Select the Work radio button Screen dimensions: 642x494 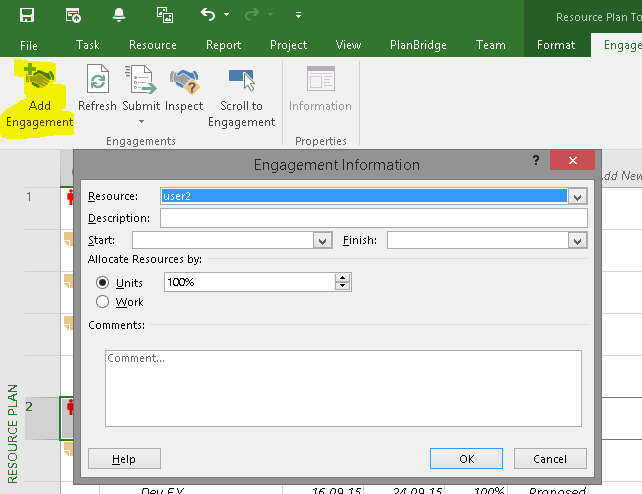pyautogui.click(x=102, y=302)
